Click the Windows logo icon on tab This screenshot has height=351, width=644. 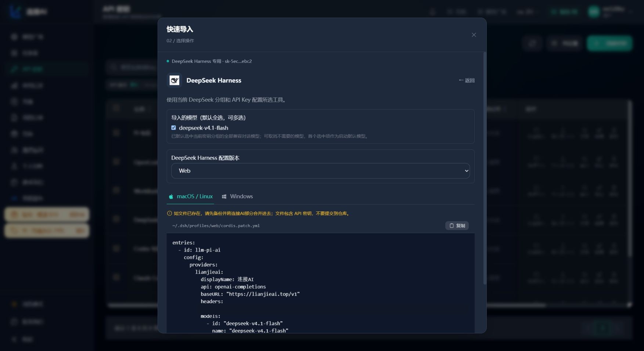tap(224, 196)
